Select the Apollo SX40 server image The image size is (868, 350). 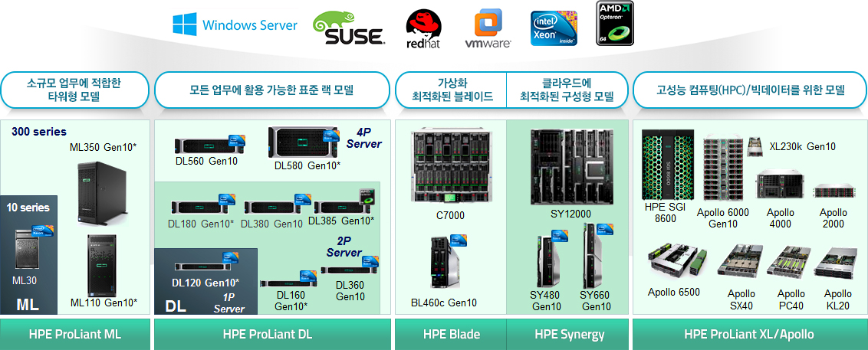(740, 261)
